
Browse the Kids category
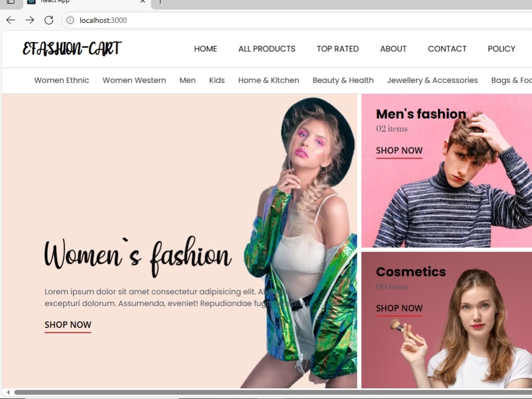(x=217, y=80)
